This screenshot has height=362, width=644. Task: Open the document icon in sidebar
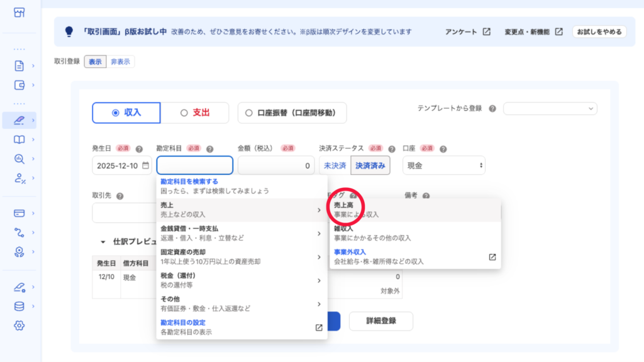[19, 65]
